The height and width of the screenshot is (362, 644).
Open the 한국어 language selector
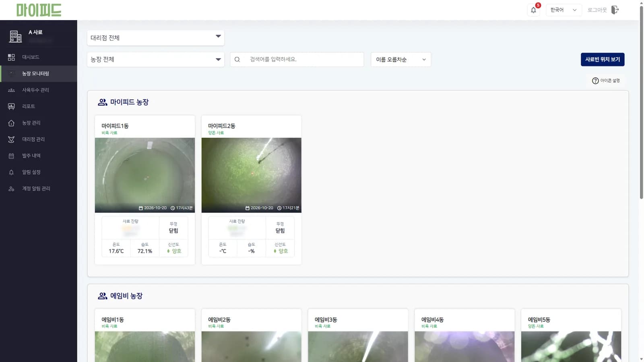tap(563, 10)
